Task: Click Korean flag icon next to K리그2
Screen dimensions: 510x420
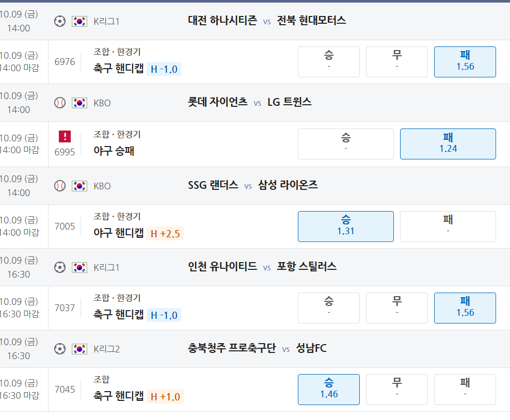Action: click(x=79, y=349)
